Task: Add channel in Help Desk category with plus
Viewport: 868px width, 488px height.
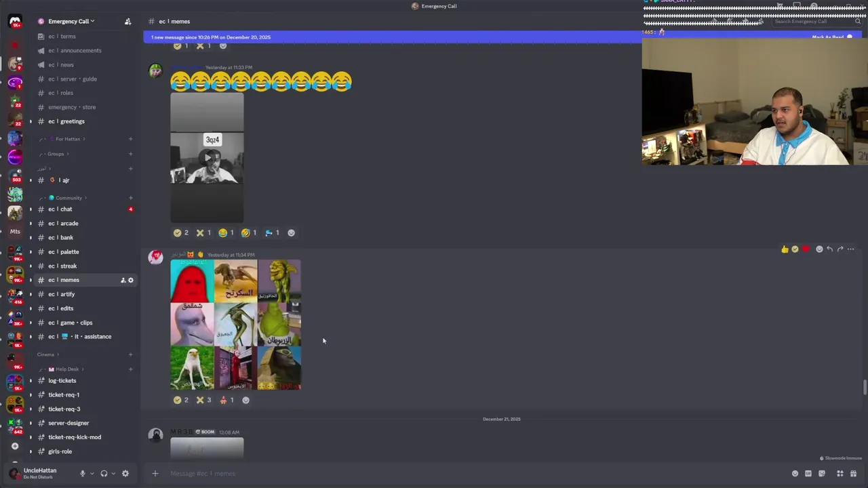Action: (x=130, y=369)
